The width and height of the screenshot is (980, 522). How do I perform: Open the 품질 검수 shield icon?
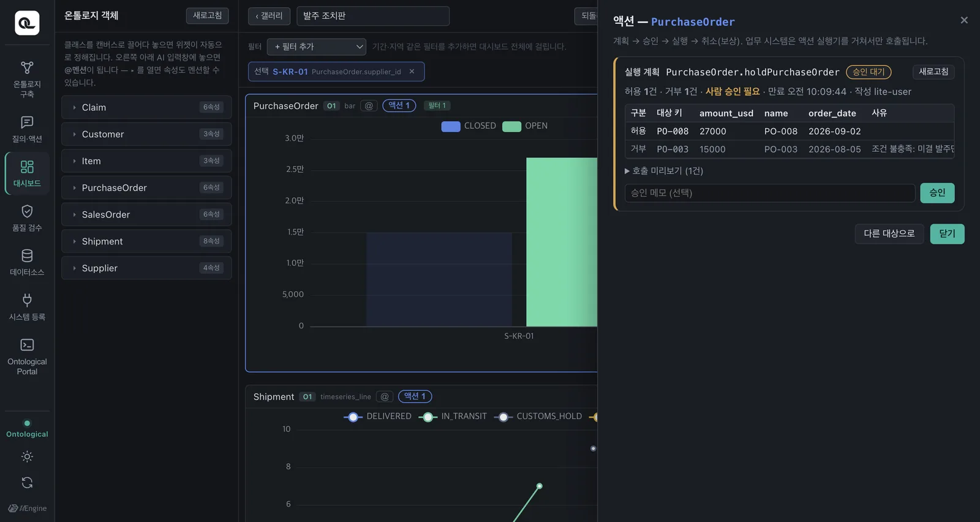click(x=27, y=218)
